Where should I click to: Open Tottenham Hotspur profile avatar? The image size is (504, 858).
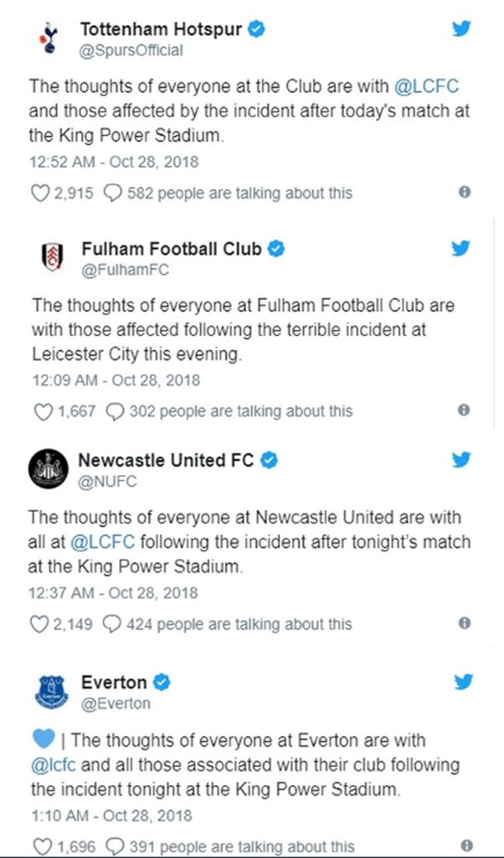coord(48,38)
